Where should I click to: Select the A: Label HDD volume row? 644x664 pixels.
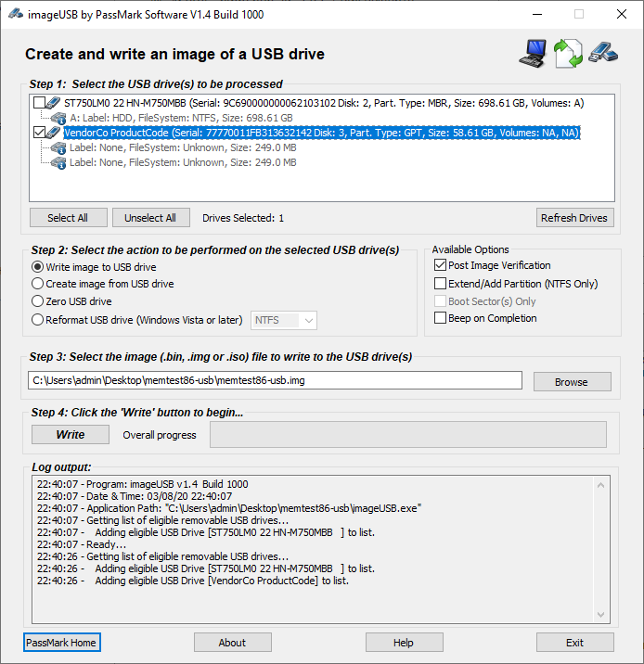181,118
